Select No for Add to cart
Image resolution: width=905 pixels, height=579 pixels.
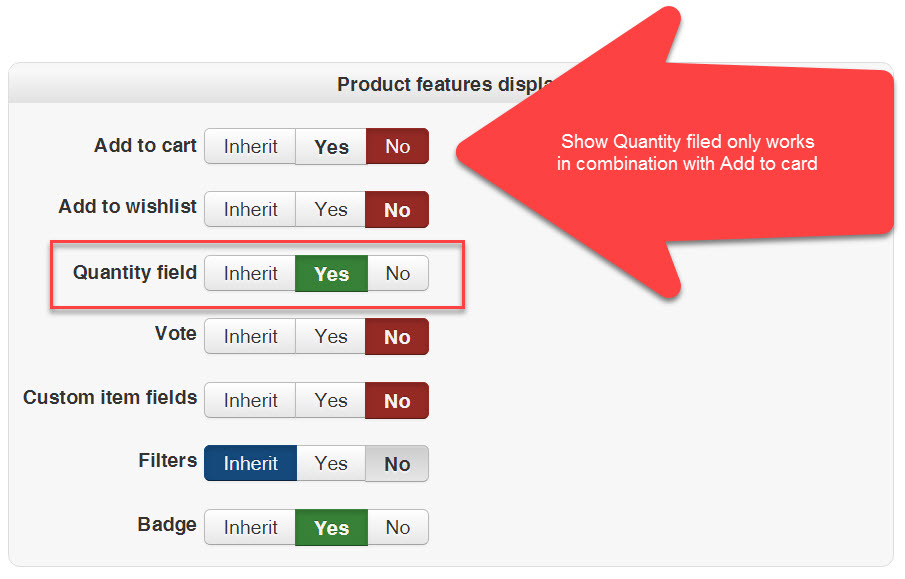pyautogui.click(x=397, y=146)
